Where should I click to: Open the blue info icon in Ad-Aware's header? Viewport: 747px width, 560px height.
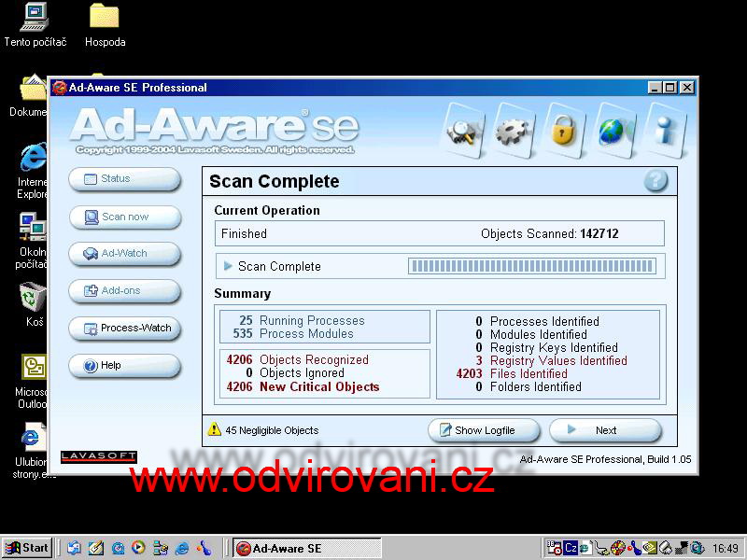click(665, 131)
